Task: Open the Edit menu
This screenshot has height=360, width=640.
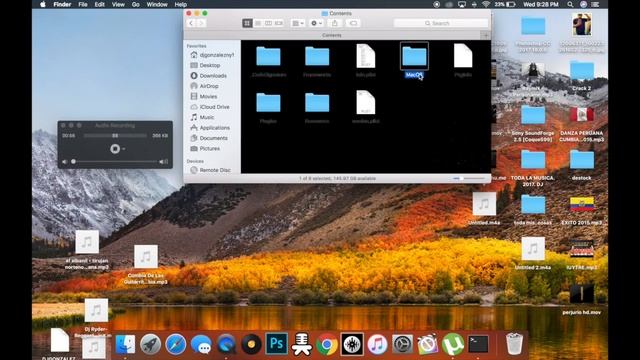Action: [100, 4]
